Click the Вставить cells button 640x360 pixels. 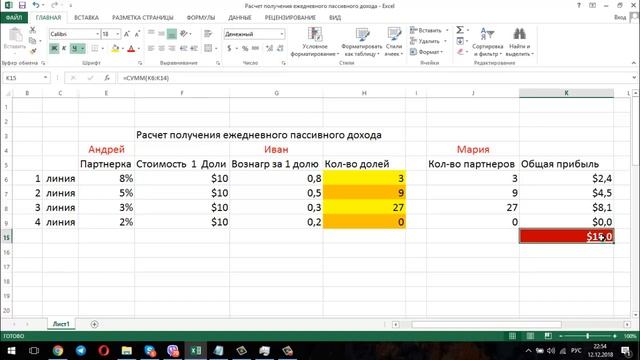click(x=429, y=30)
